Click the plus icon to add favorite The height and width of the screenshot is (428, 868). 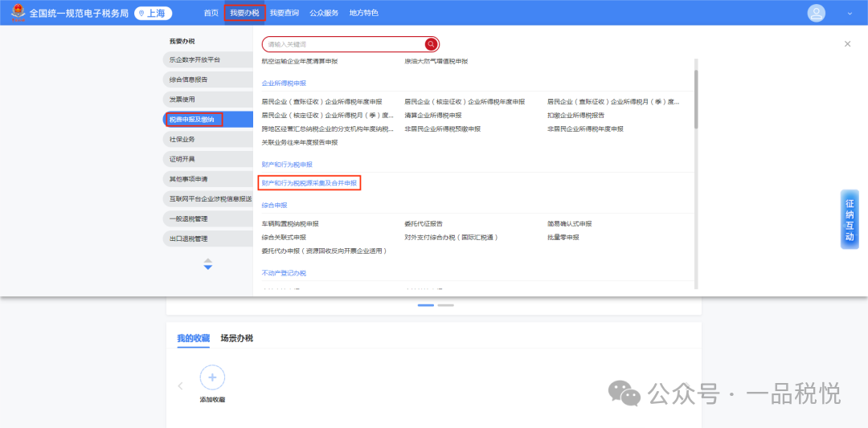pos(212,377)
